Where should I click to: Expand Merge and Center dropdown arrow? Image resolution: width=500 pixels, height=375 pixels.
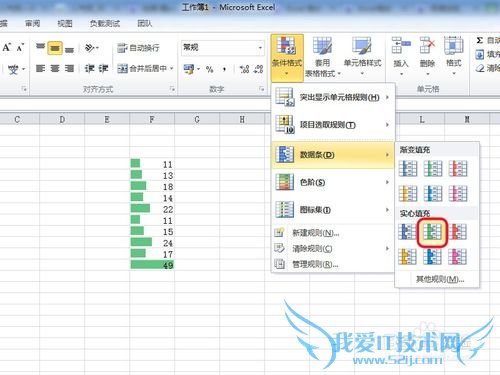[x=172, y=69]
